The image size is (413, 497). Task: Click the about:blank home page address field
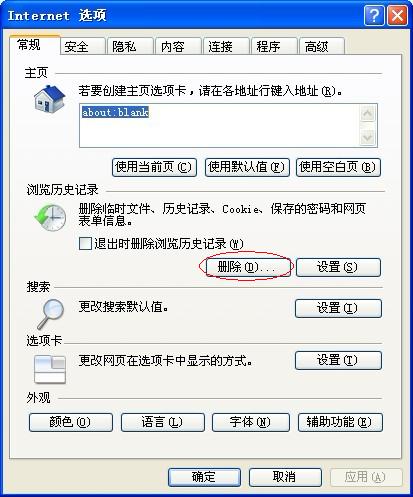coord(219,125)
